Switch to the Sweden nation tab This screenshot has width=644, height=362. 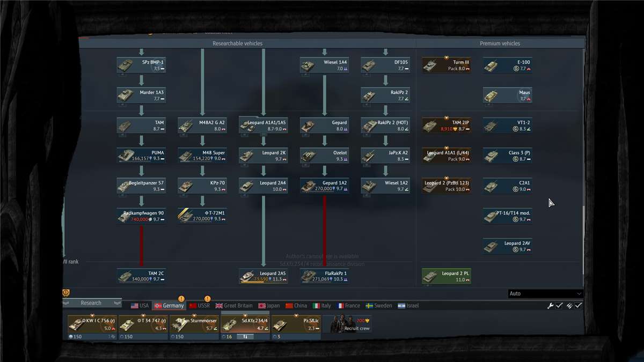[x=379, y=306]
